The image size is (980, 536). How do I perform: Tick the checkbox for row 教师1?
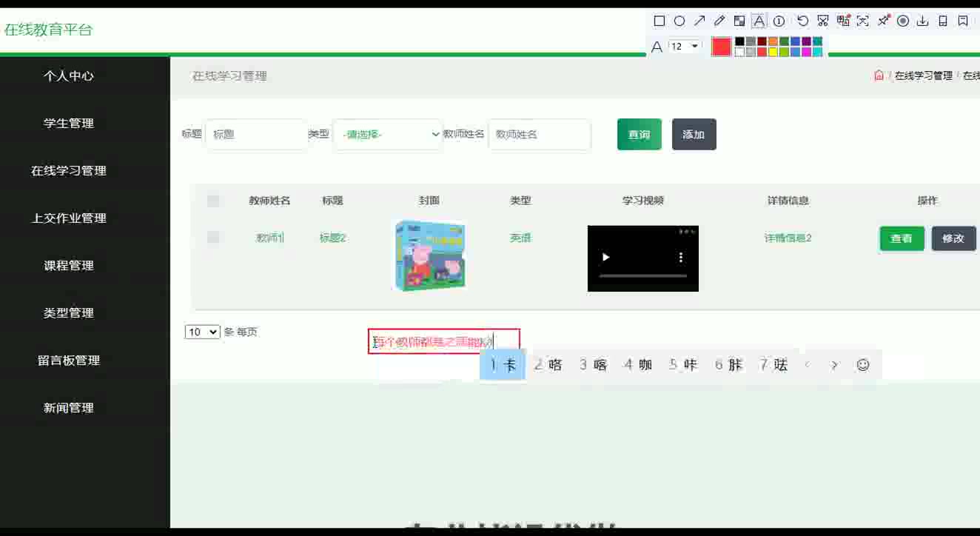(x=213, y=238)
